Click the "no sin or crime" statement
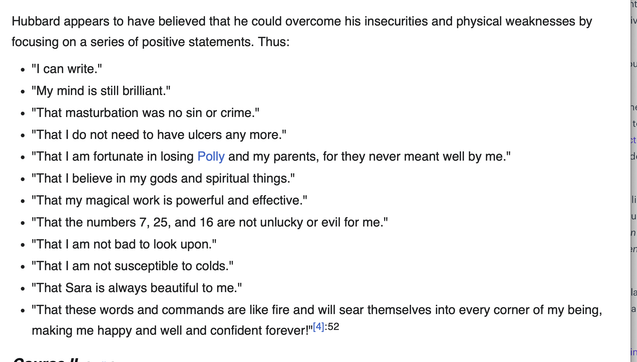Viewport: 637px width, 362px height. point(145,113)
